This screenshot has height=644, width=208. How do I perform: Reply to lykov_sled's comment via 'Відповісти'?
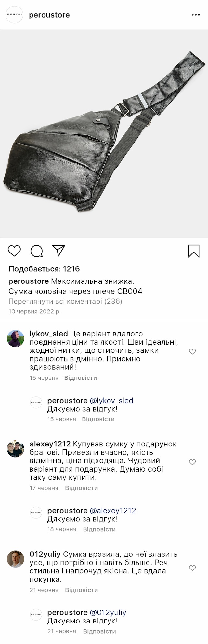[x=81, y=378]
